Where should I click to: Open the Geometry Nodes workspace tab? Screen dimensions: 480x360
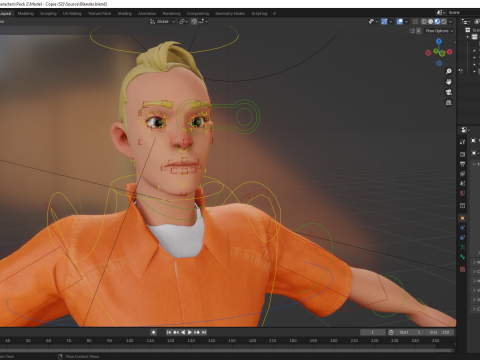click(230, 13)
